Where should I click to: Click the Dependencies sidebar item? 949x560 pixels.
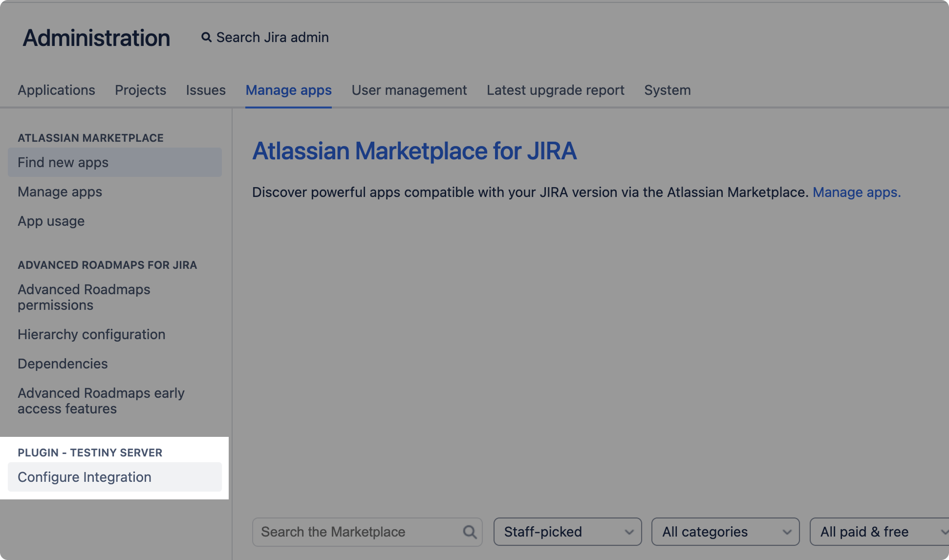click(x=63, y=364)
